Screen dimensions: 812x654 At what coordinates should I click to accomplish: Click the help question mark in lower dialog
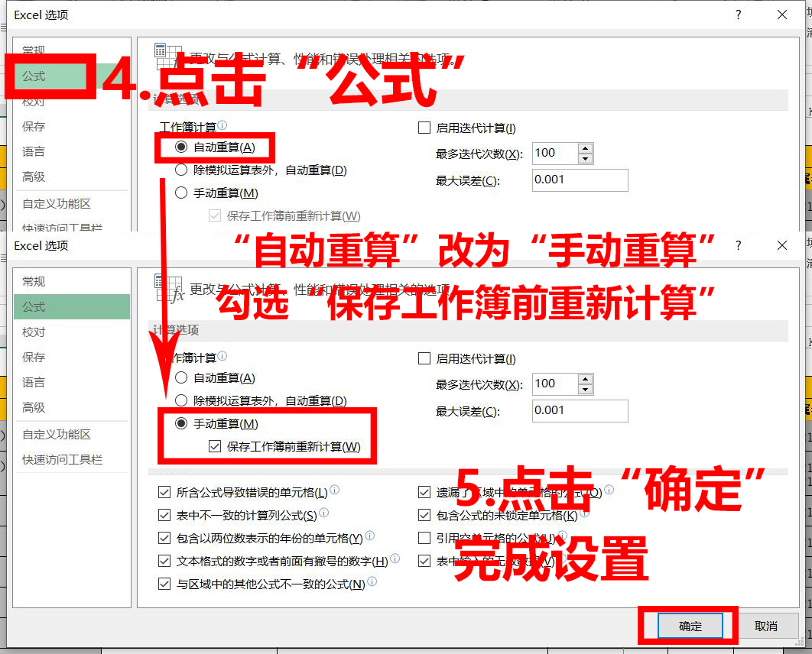pos(739,245)
